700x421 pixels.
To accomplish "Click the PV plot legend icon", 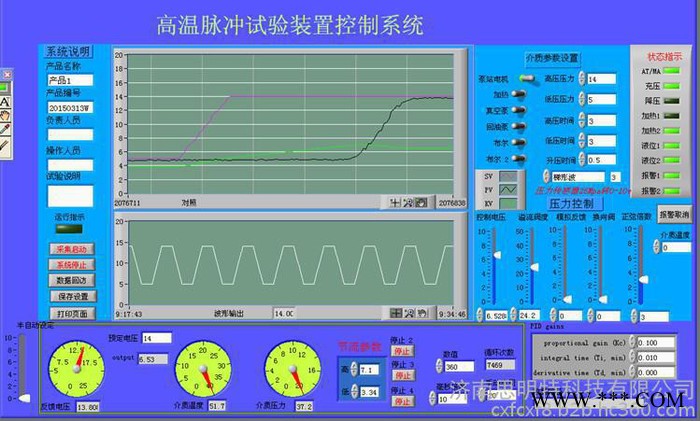I will point(508,189).
